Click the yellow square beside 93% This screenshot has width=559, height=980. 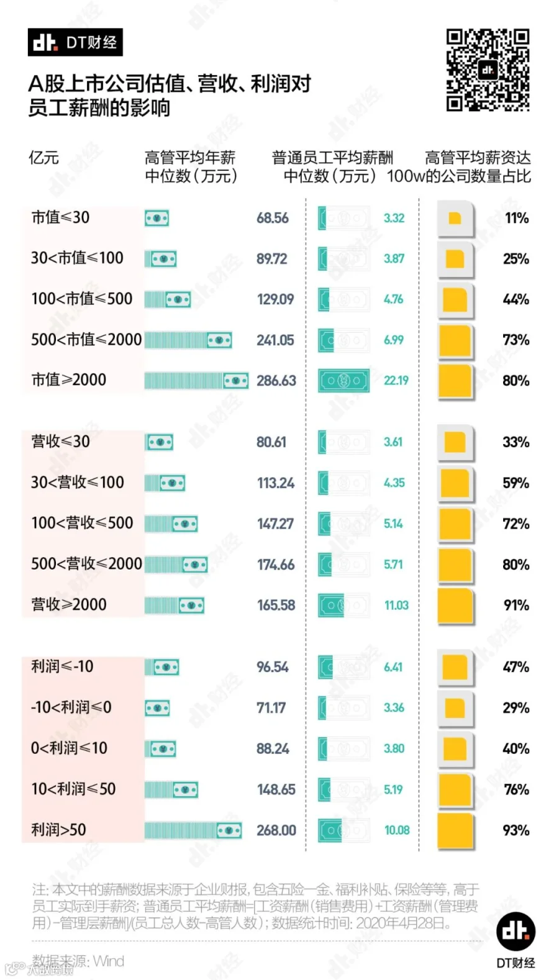tap(455, 830)
